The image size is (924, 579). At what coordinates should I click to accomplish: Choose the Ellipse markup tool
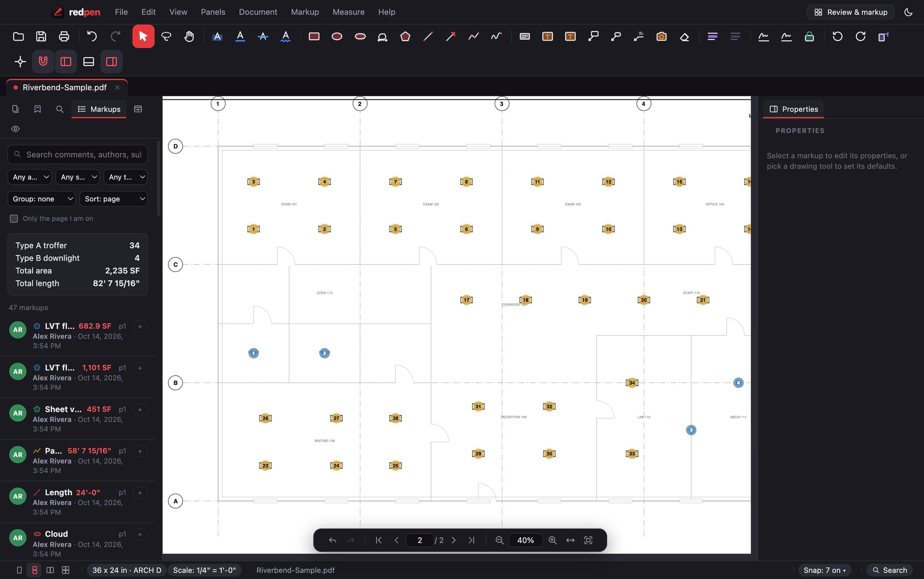(x=337, y=37)
